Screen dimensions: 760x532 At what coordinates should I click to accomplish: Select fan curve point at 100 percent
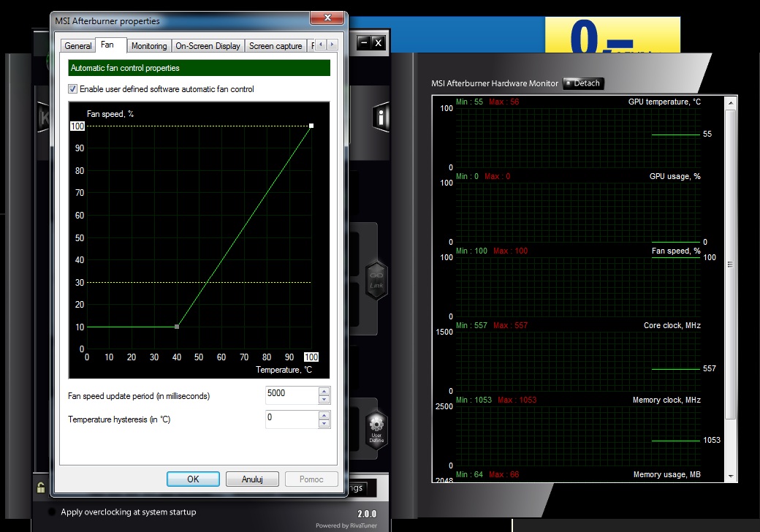(x=311, y=126)
